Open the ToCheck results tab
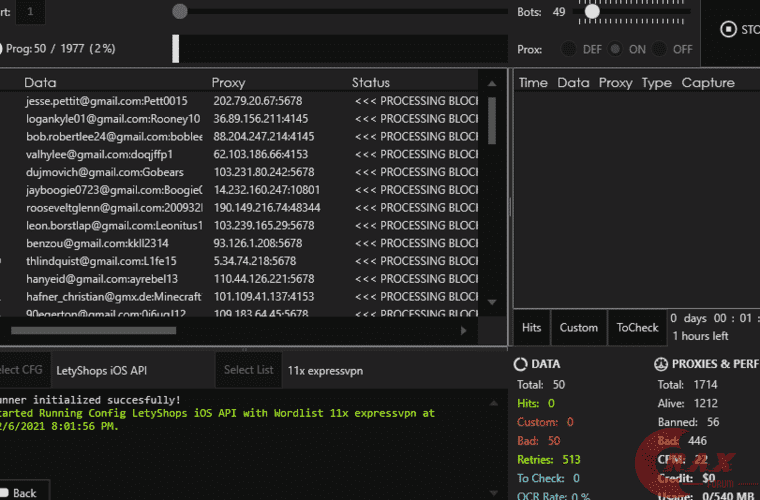Image resolution: width=760 pixels, height=500 pixels. click(x=637, y=327)
